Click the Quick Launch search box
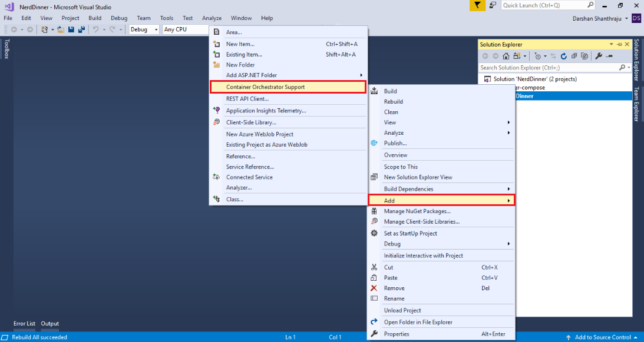The height and width of the screenshot is (342, 644). click(x=548, y=5)
